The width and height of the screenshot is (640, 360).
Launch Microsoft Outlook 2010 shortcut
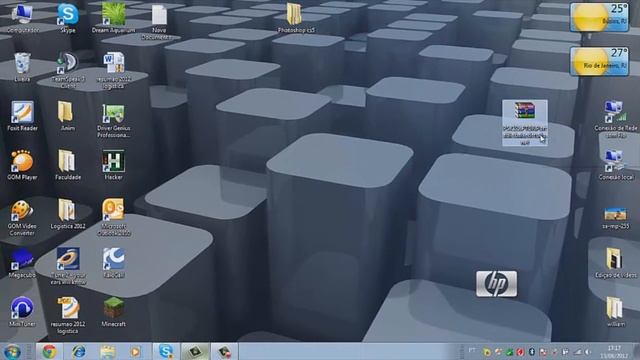click(113, 218)
